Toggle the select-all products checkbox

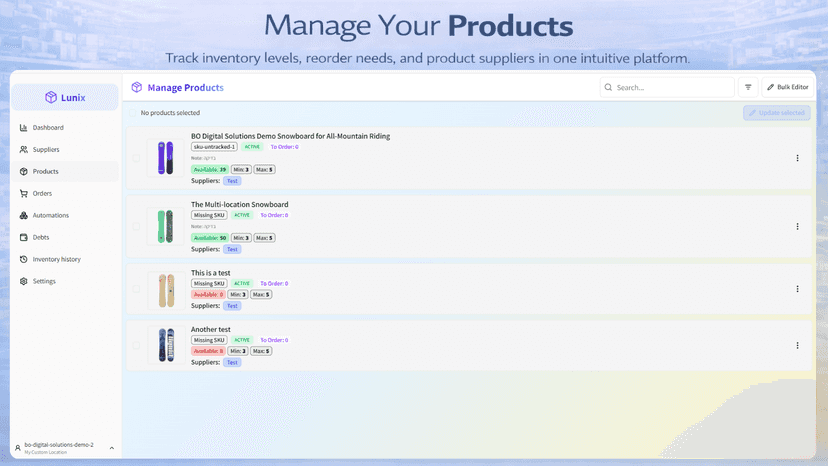click(133, 113)
